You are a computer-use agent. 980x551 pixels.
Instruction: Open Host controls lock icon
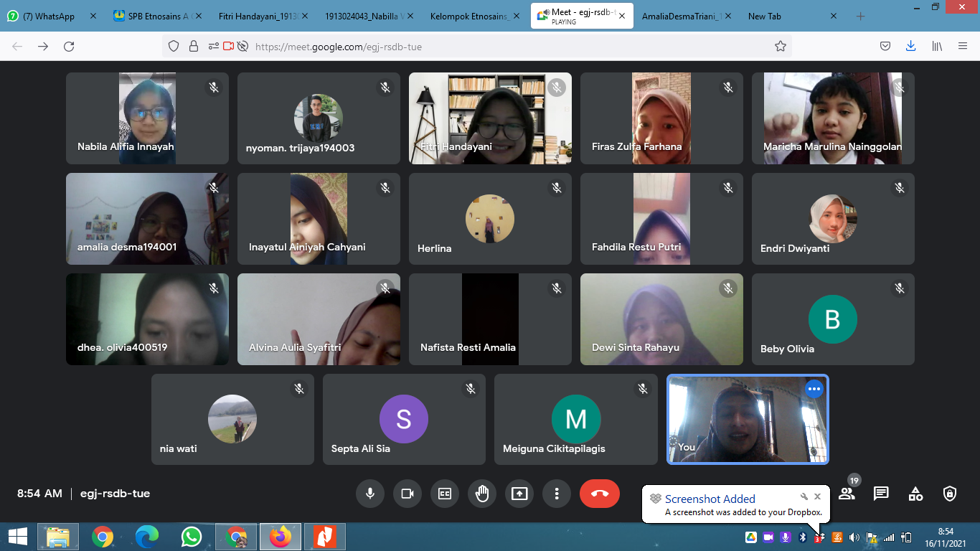click(x=950, y=494)
